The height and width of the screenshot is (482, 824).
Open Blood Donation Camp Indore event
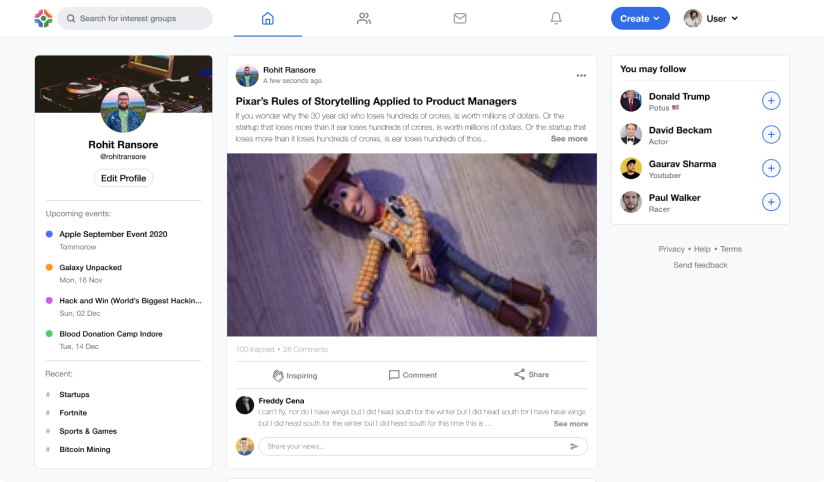111,334
